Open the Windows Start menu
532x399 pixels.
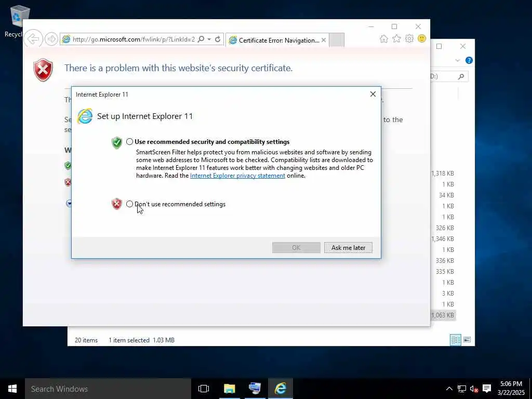(x=12, y=389)
